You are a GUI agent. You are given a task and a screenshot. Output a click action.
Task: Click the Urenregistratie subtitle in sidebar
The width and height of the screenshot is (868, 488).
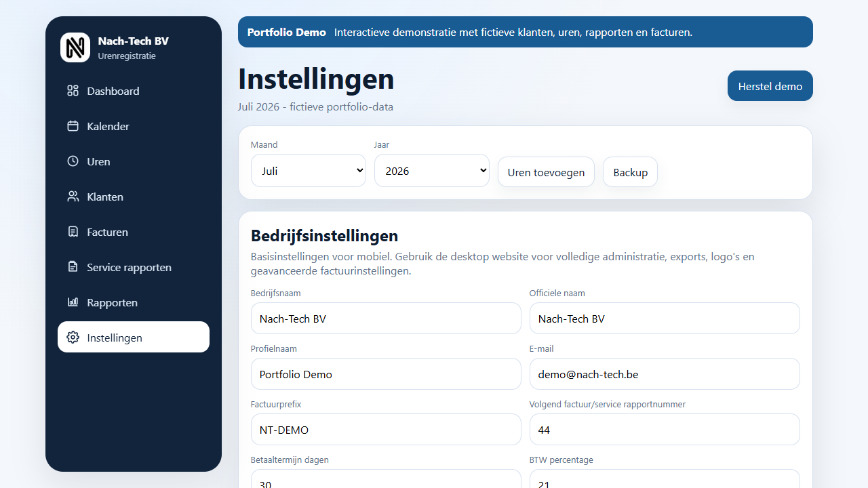[x=127, y=56]
